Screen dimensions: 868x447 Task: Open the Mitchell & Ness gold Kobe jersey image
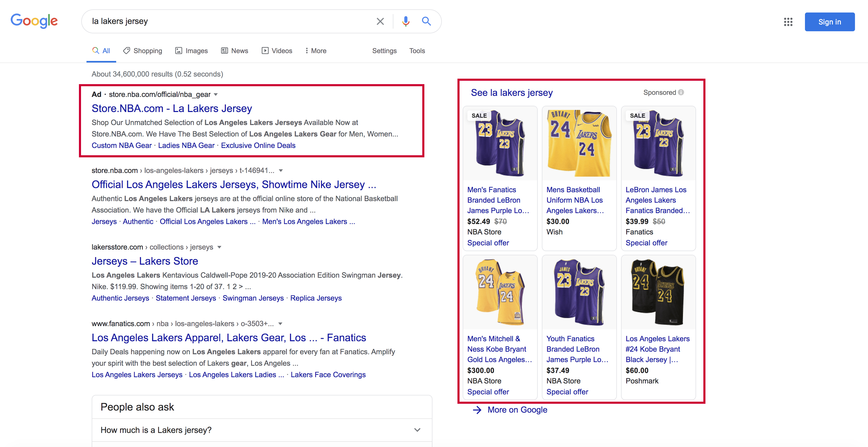(500, 292)
